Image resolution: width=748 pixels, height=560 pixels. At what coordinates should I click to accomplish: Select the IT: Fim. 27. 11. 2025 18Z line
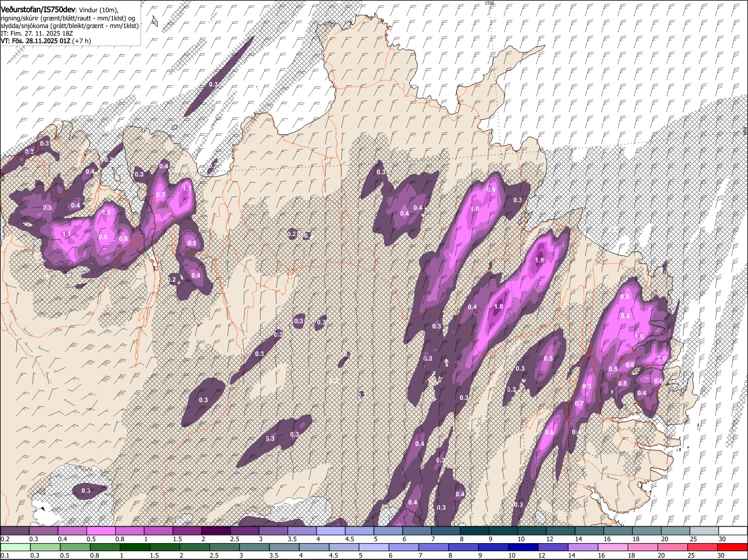tap(37, 34)
